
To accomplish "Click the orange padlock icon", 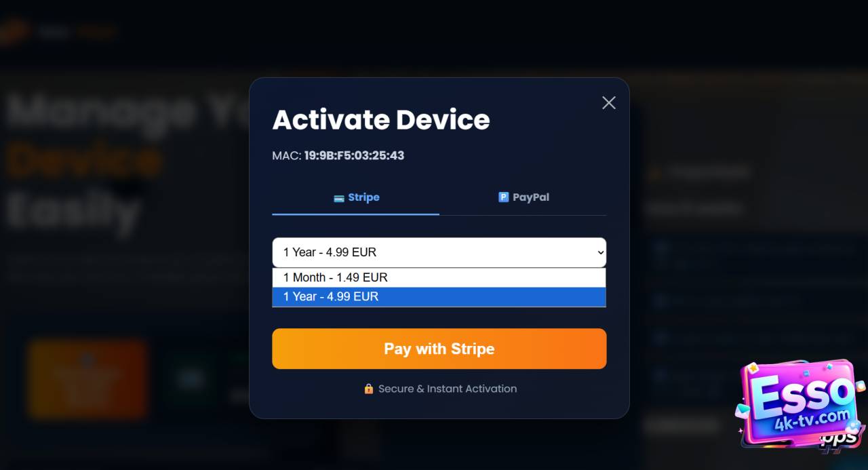I will pos(369,389).
